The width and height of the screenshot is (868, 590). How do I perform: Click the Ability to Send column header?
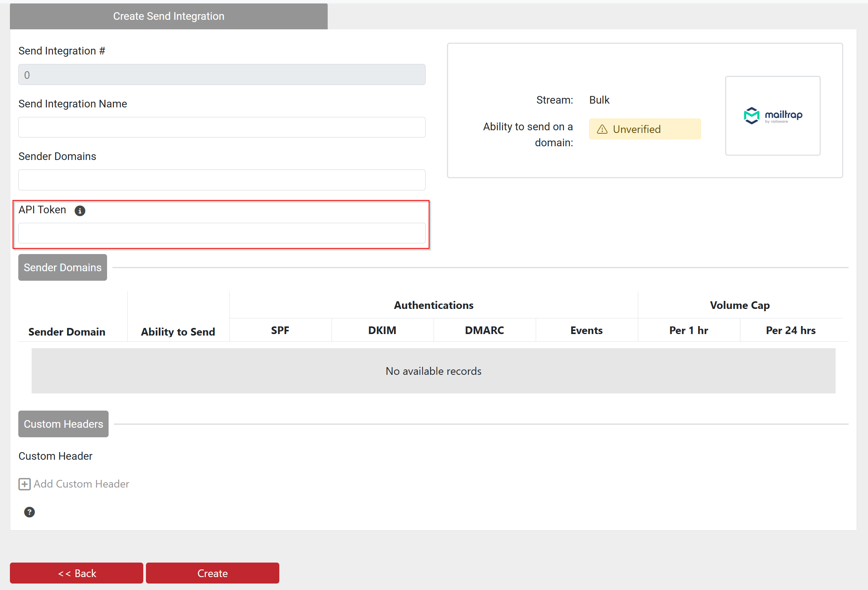178,332
